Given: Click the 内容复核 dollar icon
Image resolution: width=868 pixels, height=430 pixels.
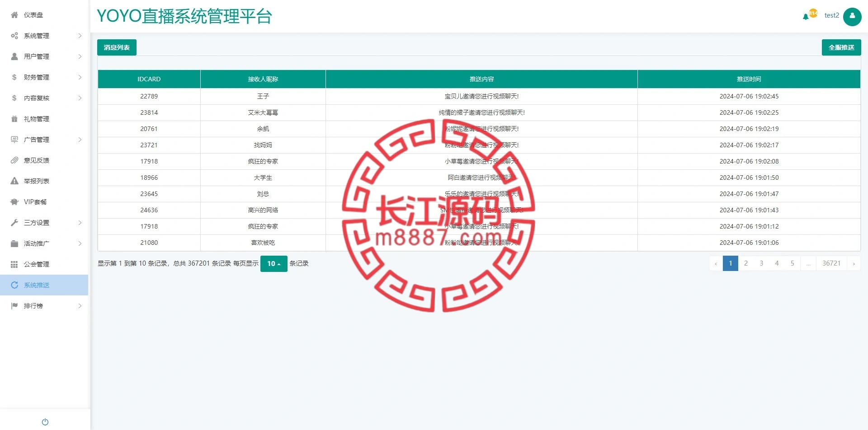Looking at the screenshot, I should (14, 98).
